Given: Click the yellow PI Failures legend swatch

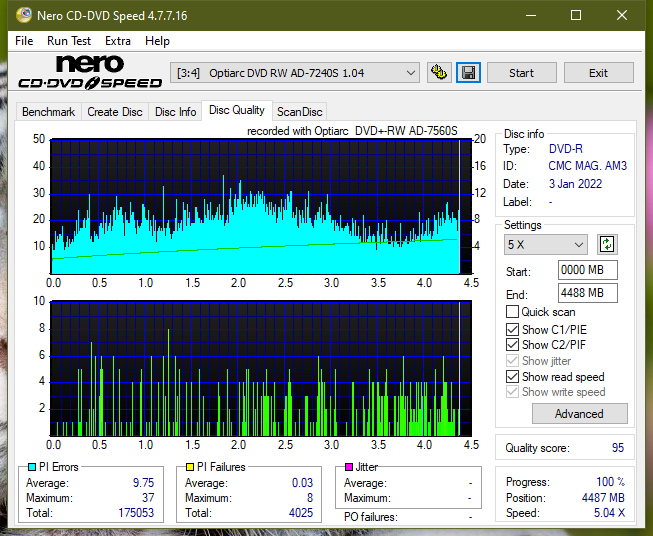Looking at the screenshot, I should click(190, 467).
